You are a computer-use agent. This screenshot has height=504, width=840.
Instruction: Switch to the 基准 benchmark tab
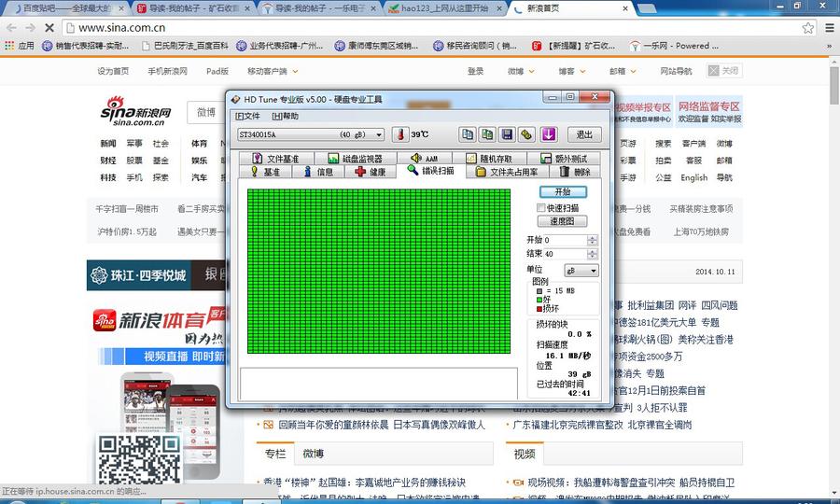tap(266, 172)
